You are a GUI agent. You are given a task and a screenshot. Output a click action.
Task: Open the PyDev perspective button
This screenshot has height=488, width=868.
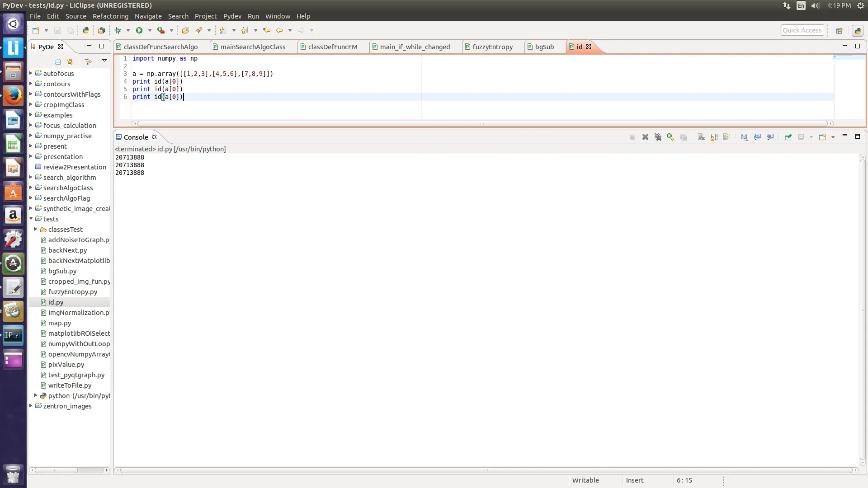point(858,31)
